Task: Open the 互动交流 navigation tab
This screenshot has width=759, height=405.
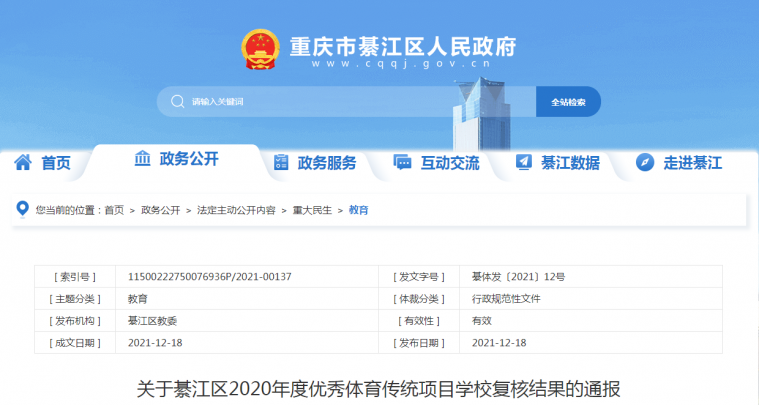Action: click(449, 163)
